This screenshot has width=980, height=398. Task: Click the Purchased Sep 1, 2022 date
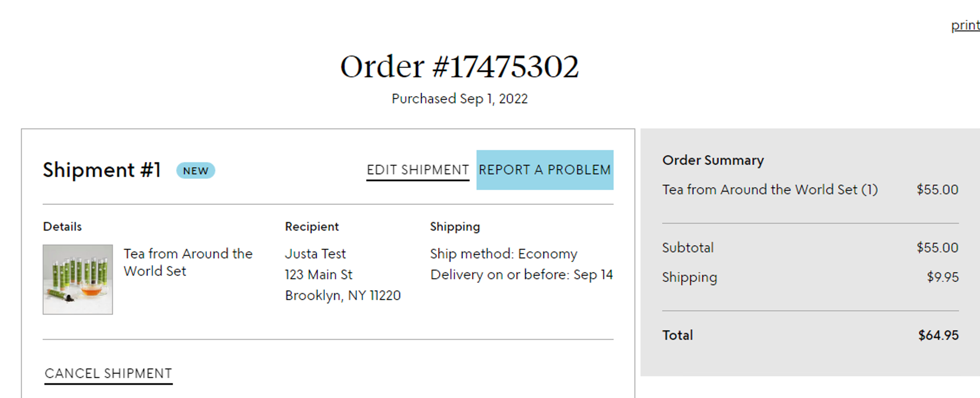tap(460, 99)
